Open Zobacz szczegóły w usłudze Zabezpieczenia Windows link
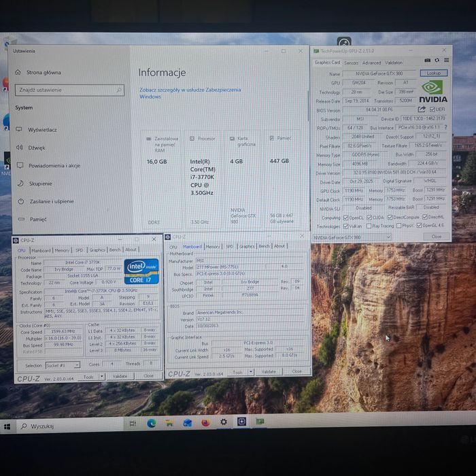 pyautogui.click(x=190, y=93)
